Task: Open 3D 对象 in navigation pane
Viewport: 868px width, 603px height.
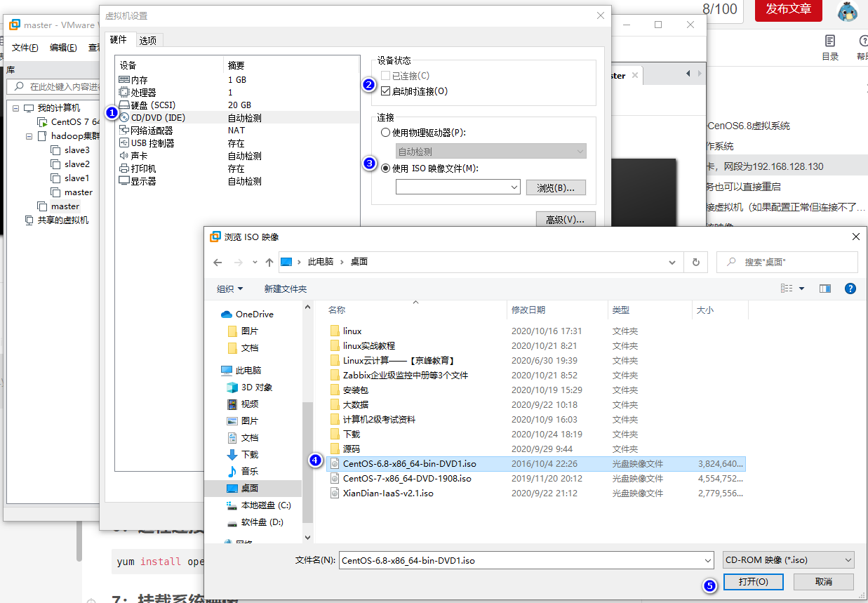Action: 249,387
